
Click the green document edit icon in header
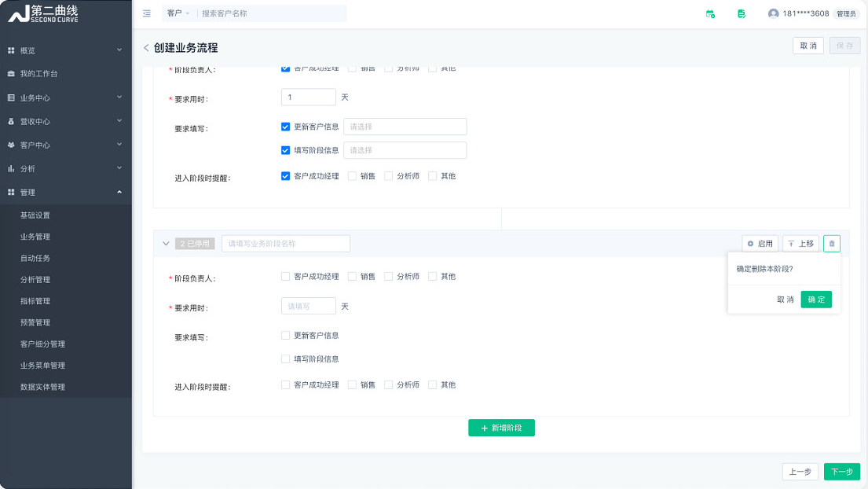pyautogui.click(x=741, y=13)
